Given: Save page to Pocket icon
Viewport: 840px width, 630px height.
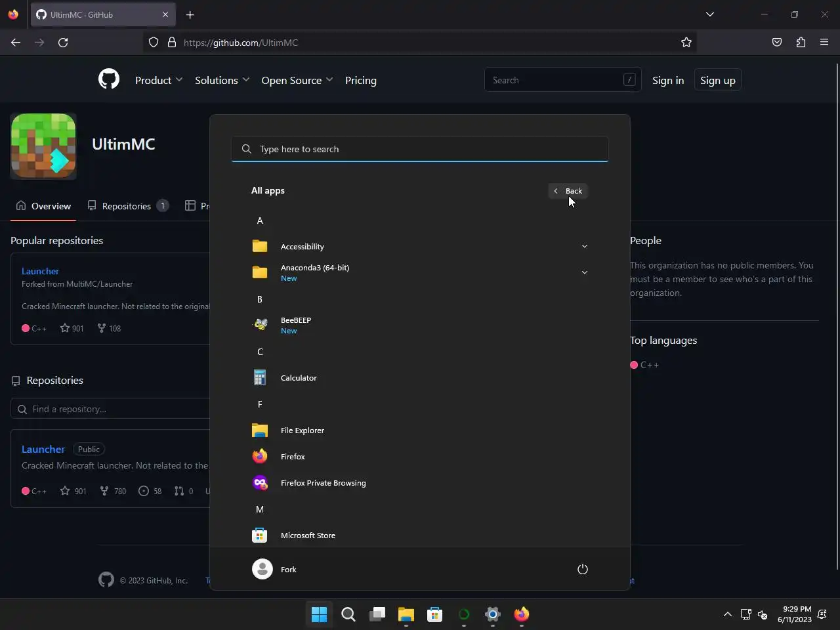Looking at the screenshot, I should [777, 42].
